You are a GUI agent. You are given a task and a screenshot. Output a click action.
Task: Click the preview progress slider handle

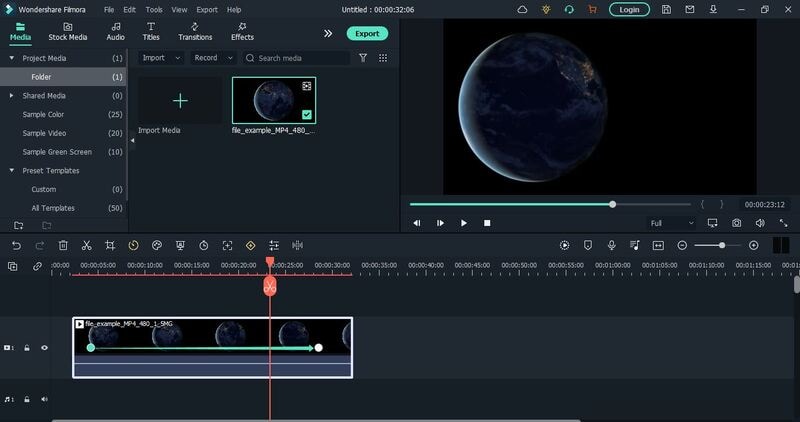pyautogui.click(x=612, y=205)
